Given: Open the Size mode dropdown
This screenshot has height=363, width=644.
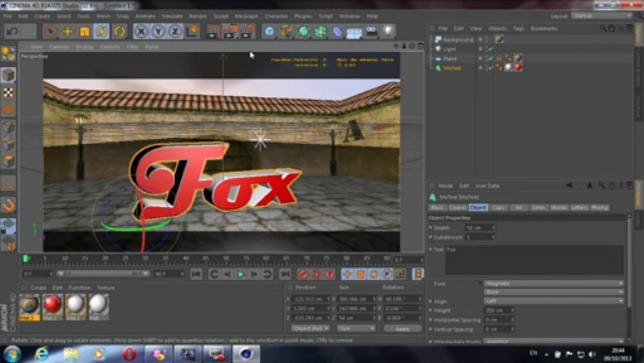Looking at the screenshot, I should pyautogui.click(x=356, y=328).
